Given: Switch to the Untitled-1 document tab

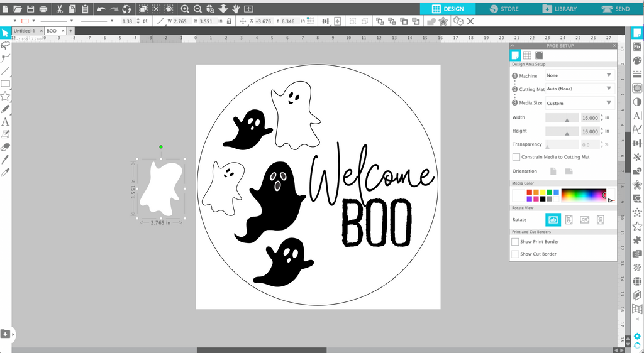Looking at the screenshot, I should pos(25,31).
